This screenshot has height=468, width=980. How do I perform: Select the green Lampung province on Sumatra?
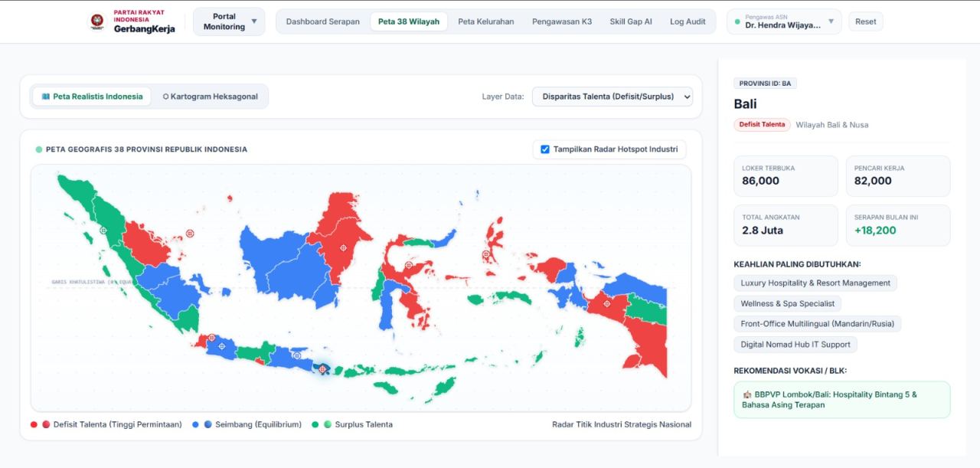(x=188, y=320)
